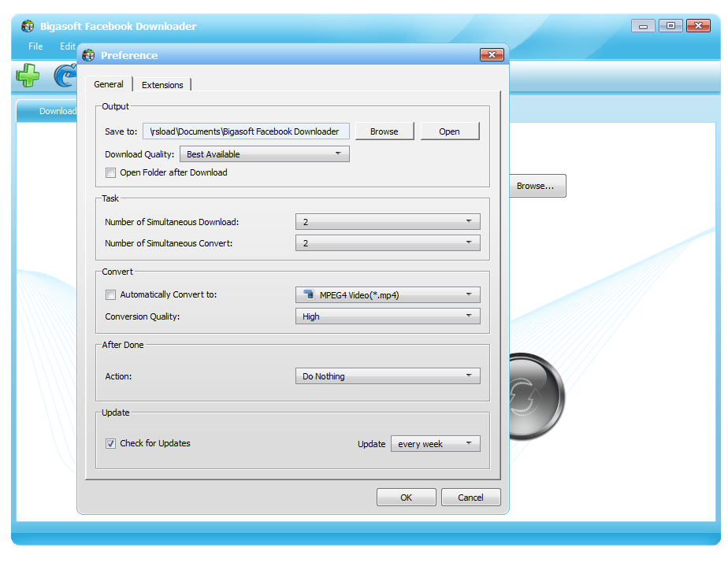Click the Bigasoft Facebook Downloader title bar icon

pyautogui.click(x=26, y=25)
